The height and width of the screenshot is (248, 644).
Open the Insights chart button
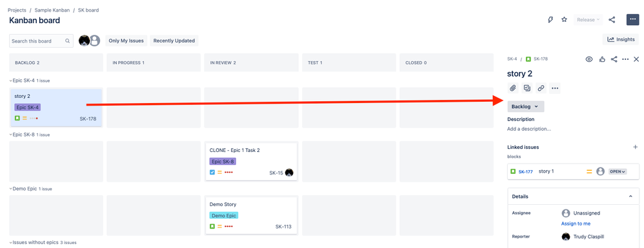click(x=621, y=39)
